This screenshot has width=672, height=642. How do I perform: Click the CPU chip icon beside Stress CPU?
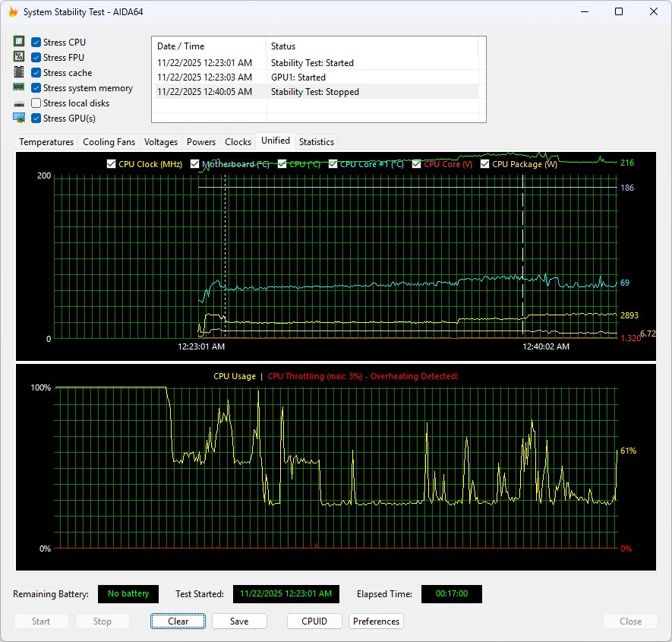coord(19,41)
